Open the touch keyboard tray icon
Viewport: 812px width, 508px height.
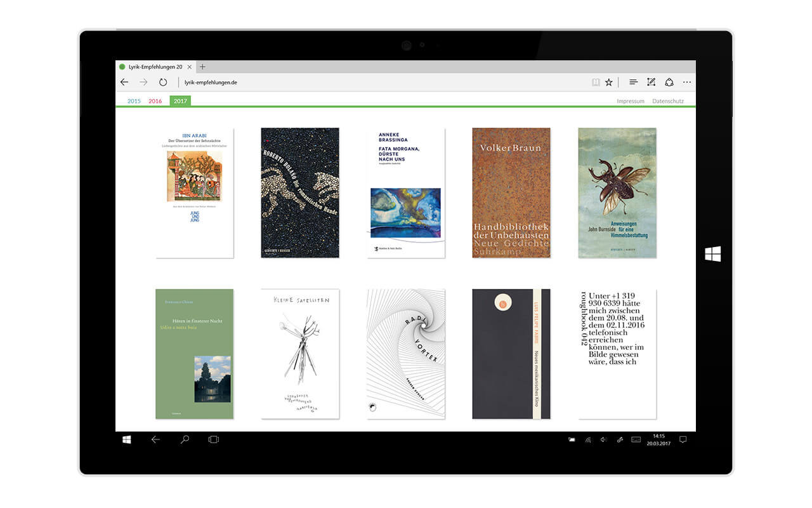coord(636,439)
